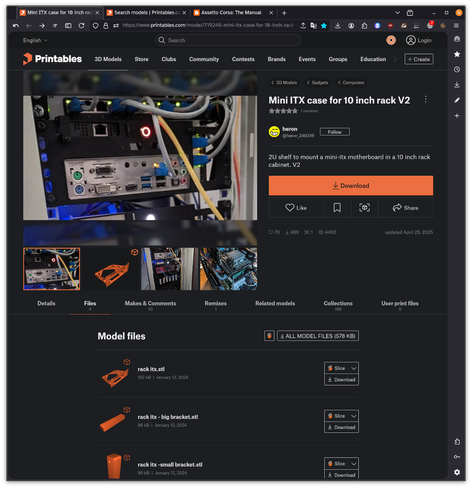Click the browser address bar URL
This screenshot has height=488, width=472.
click(x=207, y=25)
